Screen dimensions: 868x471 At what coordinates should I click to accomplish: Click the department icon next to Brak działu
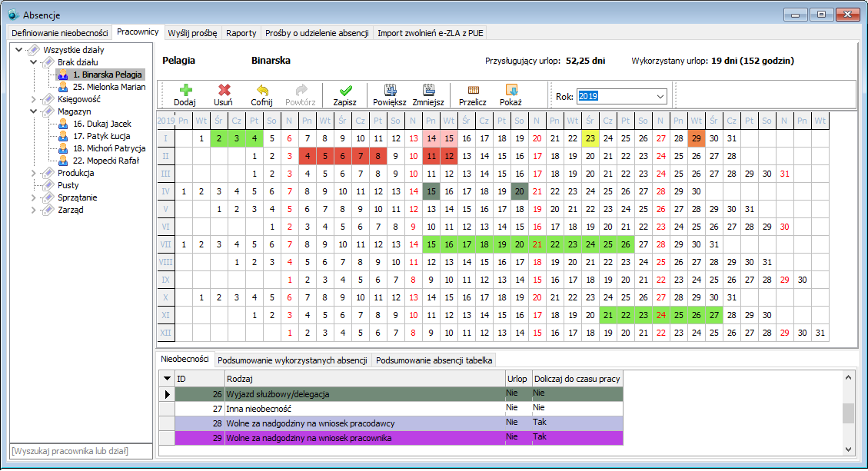click(48, 62)
